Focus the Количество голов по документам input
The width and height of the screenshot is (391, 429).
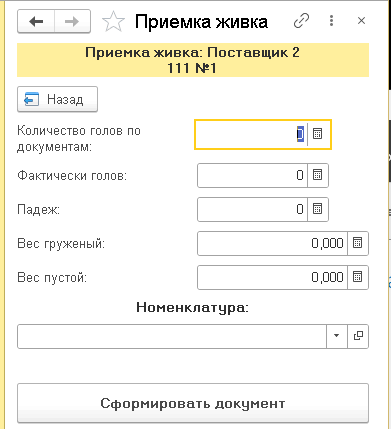click(x=252, y=134)
